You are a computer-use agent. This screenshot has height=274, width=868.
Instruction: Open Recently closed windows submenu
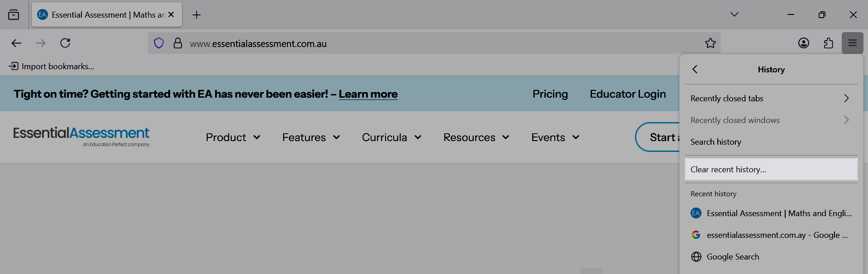click(771, 120)
